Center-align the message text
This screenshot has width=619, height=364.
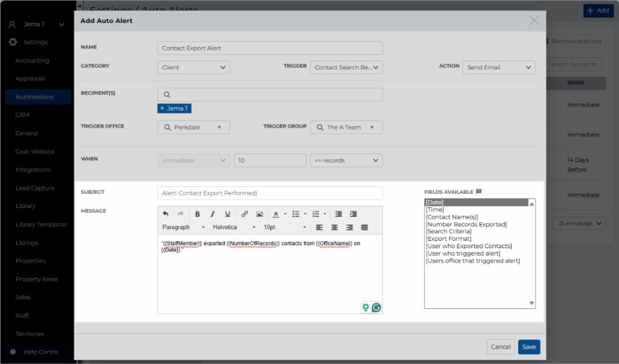tap(334, 227)
